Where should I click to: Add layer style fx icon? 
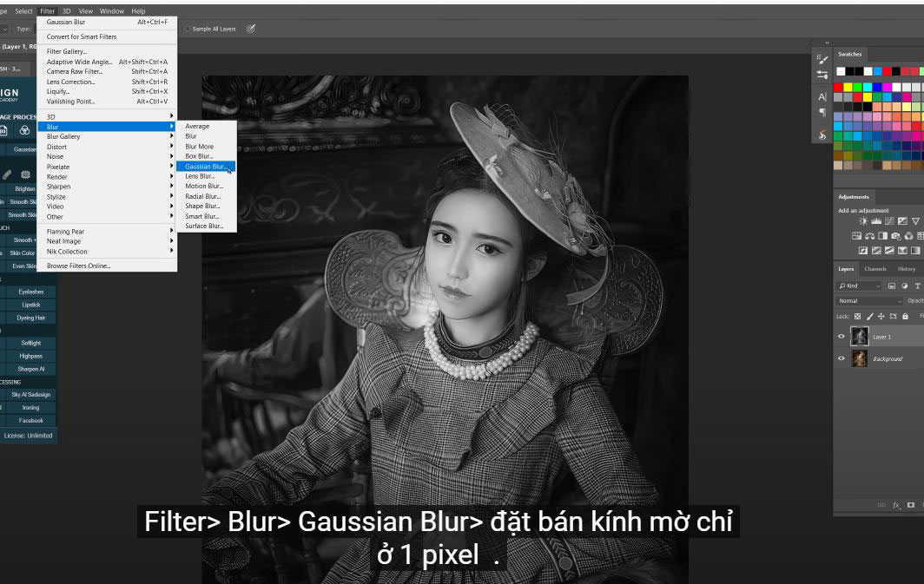pos(896,505)
